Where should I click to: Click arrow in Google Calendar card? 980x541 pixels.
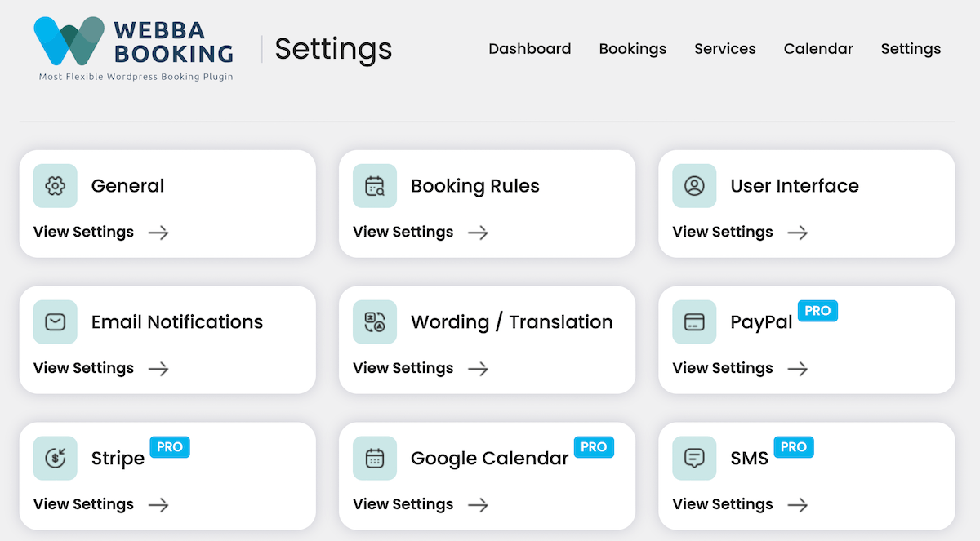click(x=478, y=505)
